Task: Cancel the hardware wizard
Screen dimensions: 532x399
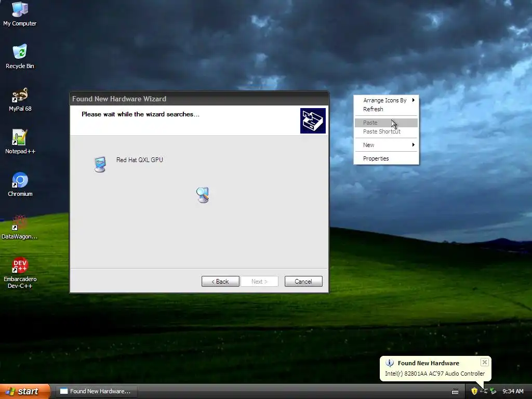Action: (303, 281)
